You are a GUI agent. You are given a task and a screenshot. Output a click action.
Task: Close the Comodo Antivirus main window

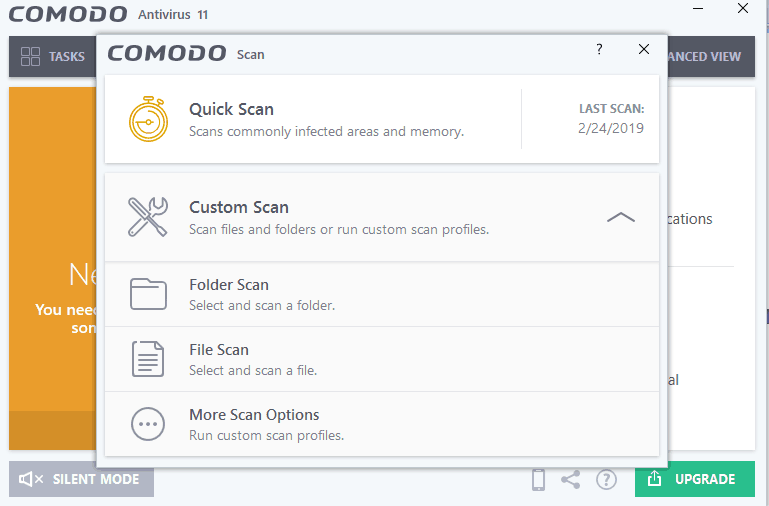tap(743, 8)
